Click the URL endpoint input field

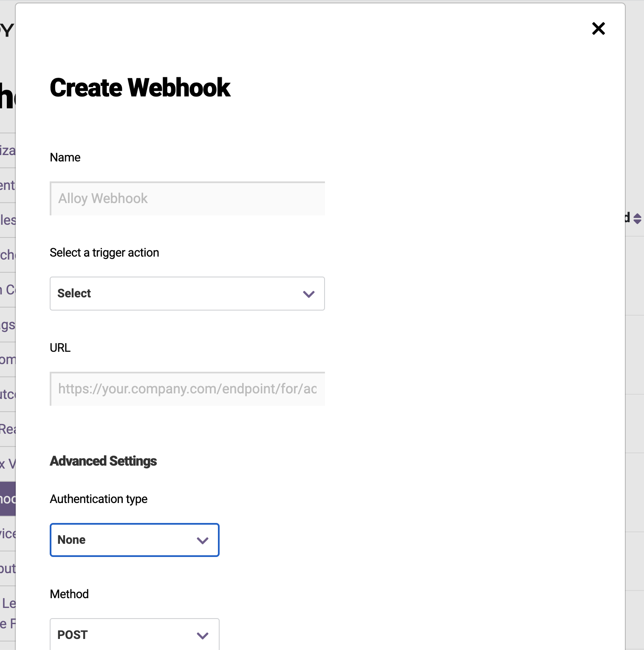pyautogui.click(x=187, y=389)
